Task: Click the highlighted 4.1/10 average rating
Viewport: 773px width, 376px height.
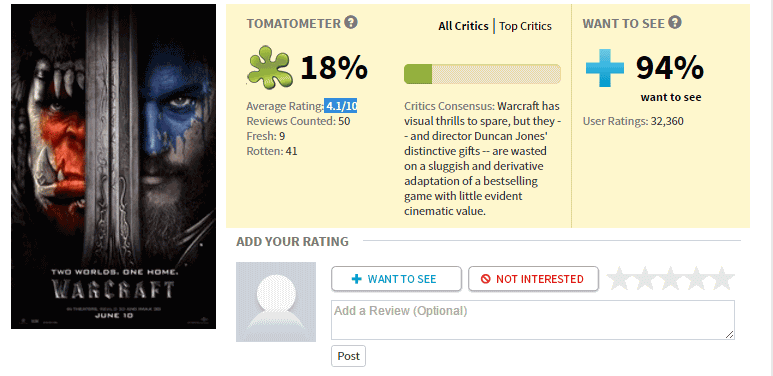Action: point(341,106)
